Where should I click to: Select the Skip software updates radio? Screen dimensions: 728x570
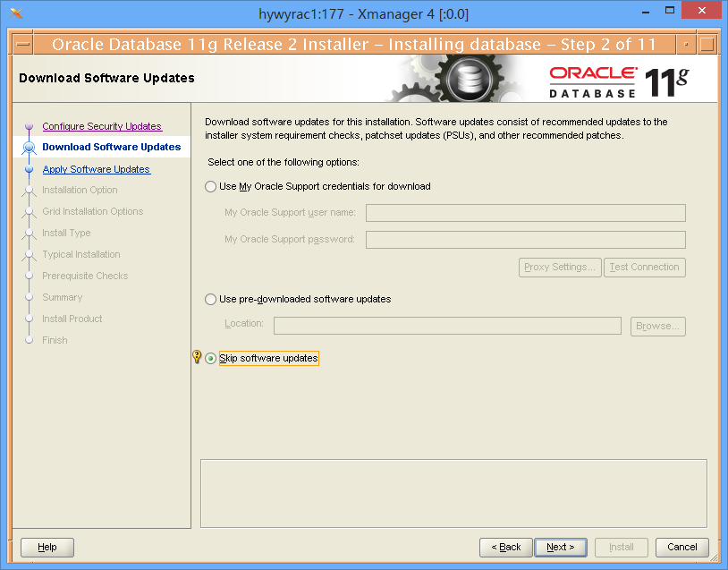pos(210,359)
